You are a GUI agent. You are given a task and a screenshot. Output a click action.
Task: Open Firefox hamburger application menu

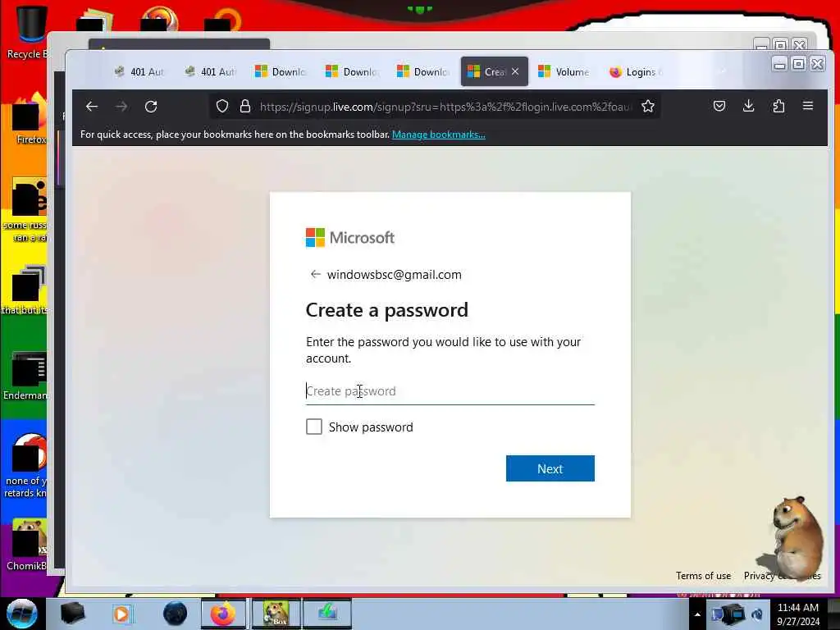(x=808, y=106)
